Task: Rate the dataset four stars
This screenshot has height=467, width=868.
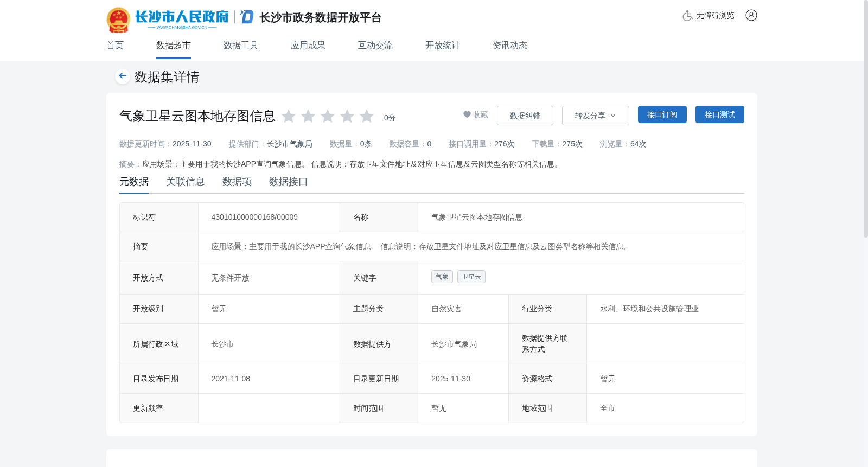Action: (x=347, y=116)
